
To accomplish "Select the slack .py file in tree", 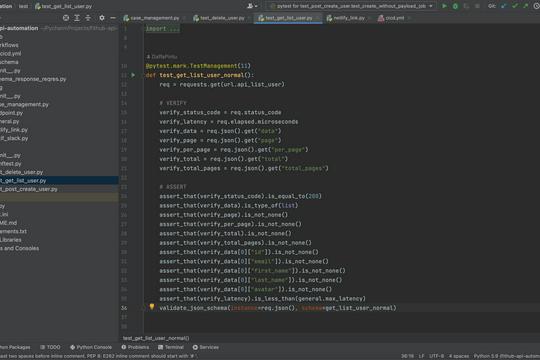I will [14, 138].
